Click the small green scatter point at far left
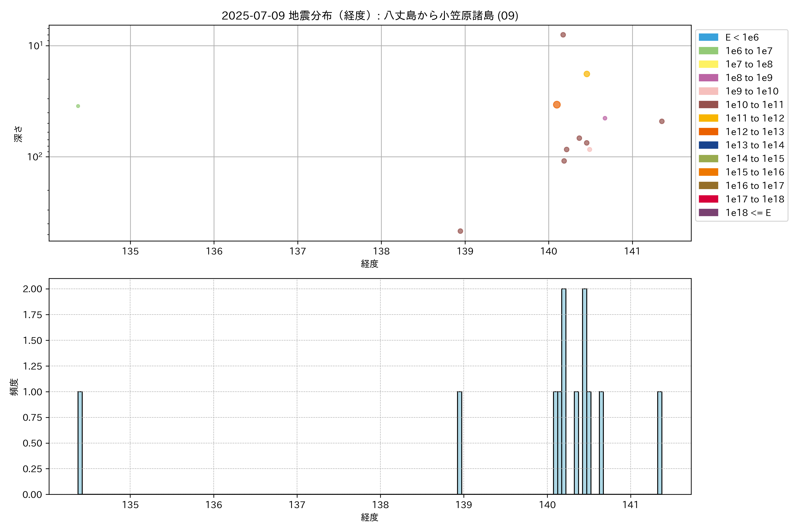 point(78,106)
